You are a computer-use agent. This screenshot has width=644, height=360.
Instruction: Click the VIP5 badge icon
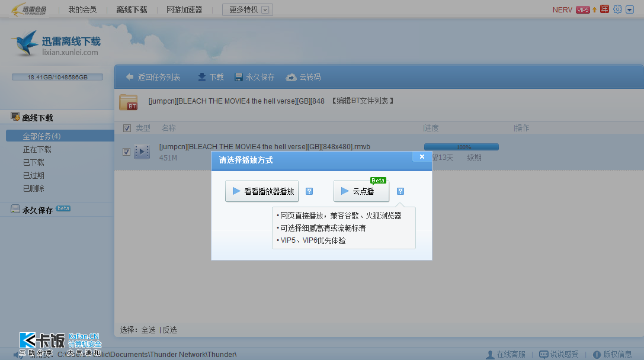coord(583,10)
